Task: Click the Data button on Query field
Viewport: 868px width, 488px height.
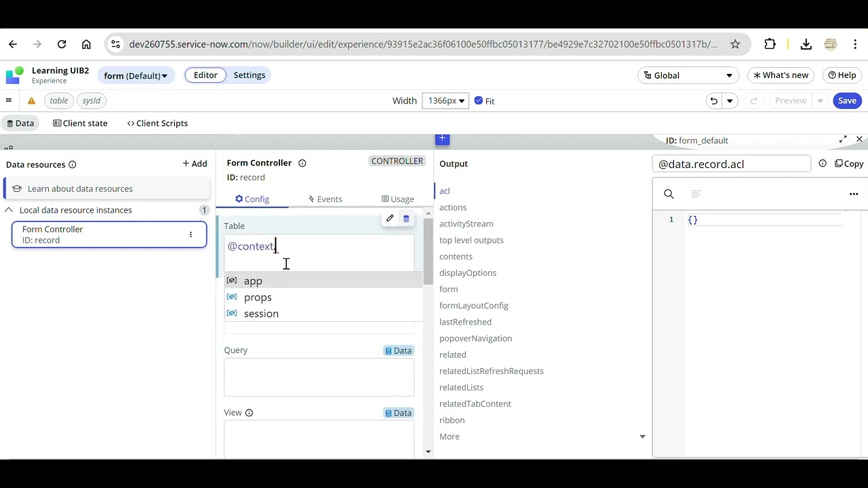Action: (x=398, y=350)
